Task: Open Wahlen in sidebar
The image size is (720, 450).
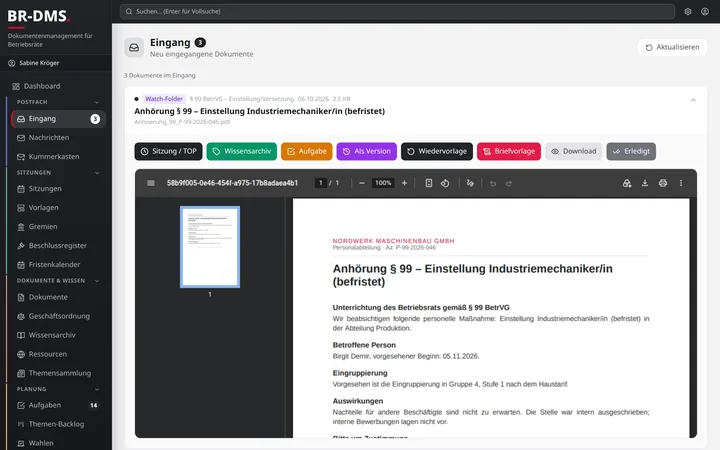Action: [58, 443]
